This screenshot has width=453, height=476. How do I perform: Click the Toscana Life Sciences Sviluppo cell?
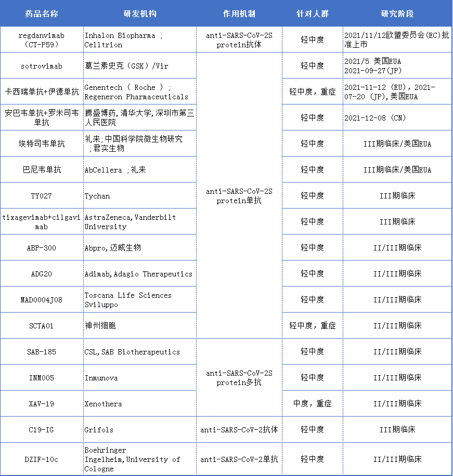click(140, 300)
